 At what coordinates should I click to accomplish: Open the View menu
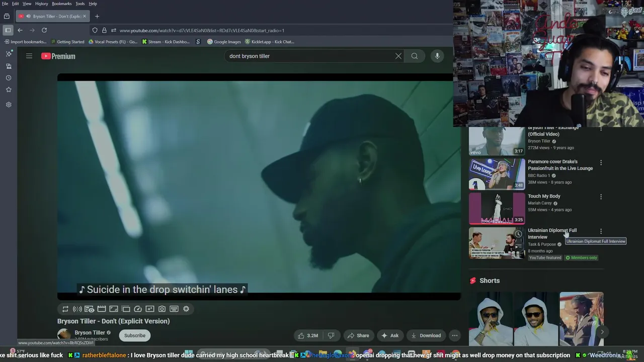[27, 4]
